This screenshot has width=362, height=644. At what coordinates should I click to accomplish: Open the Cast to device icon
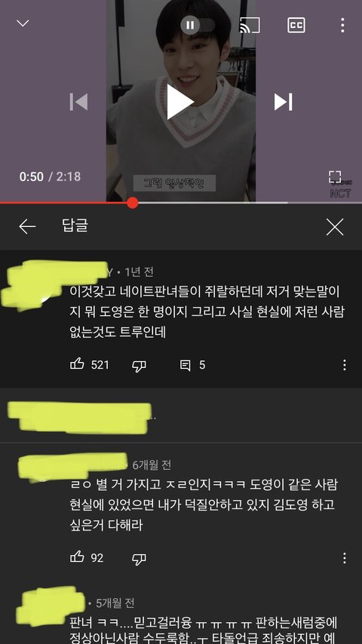click(250, 26)
